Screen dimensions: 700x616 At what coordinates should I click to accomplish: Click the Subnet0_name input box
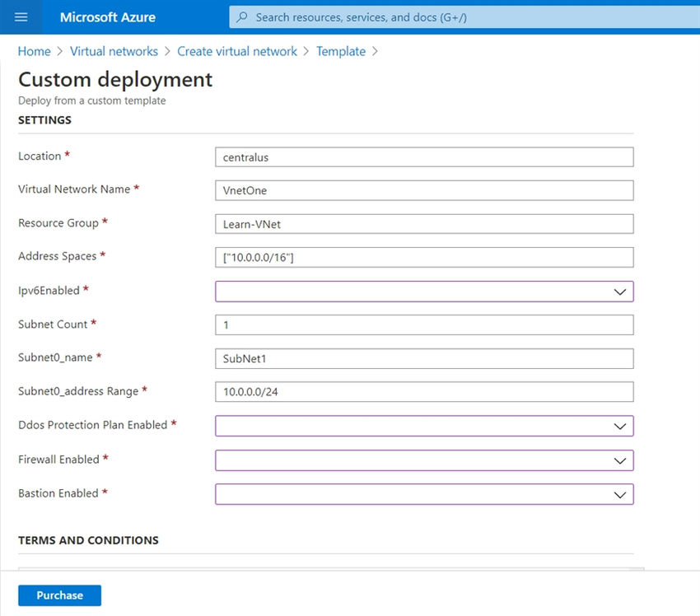[424, 358]
